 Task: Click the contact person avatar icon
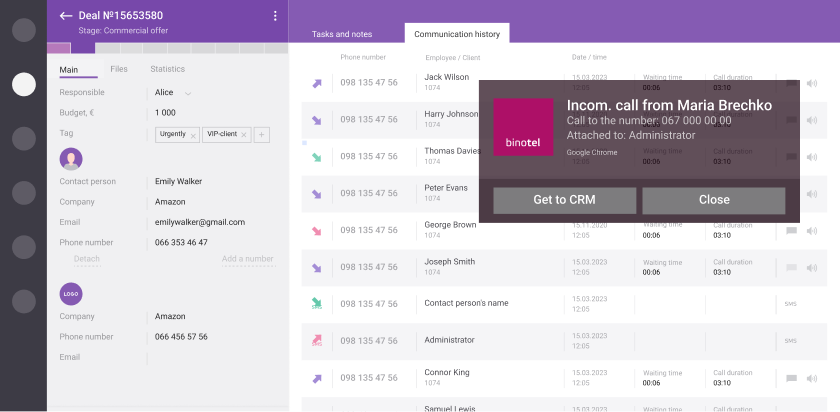[71, 159]
